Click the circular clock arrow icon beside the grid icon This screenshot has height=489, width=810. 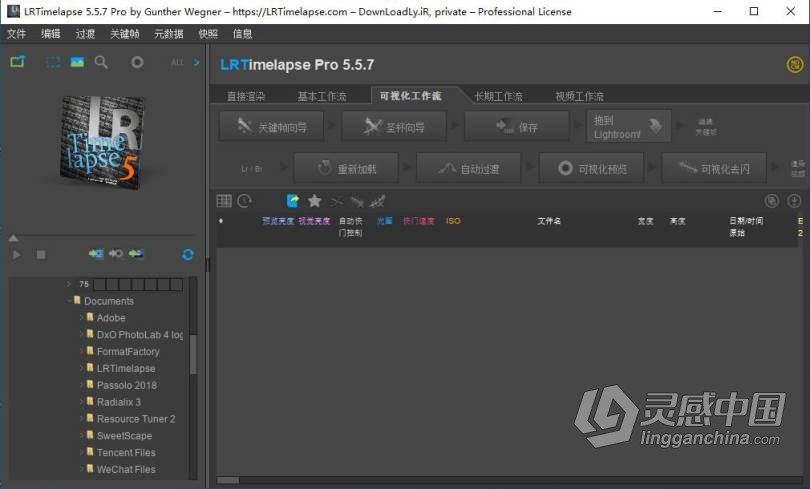tap(244, 201)
